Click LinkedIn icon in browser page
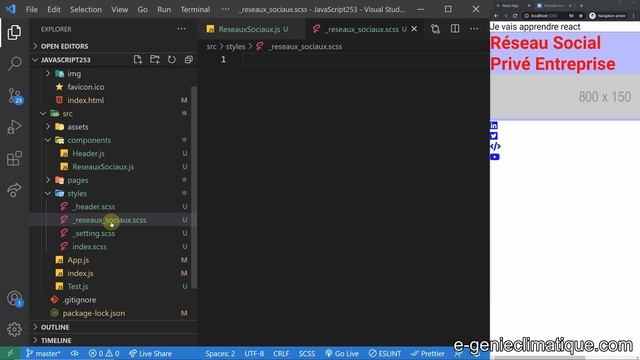This screenshot has height=360, width=640. [494, 125]
